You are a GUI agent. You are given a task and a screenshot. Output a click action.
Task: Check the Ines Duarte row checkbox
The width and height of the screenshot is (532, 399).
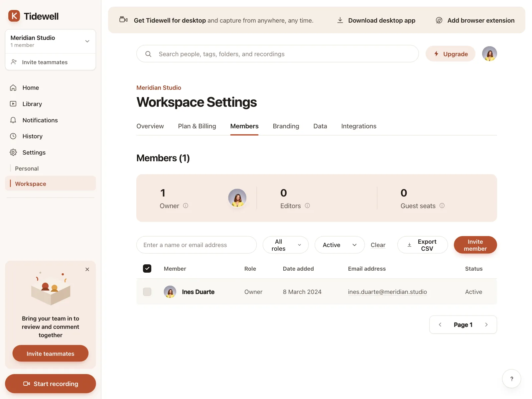[x=147, y=292]
